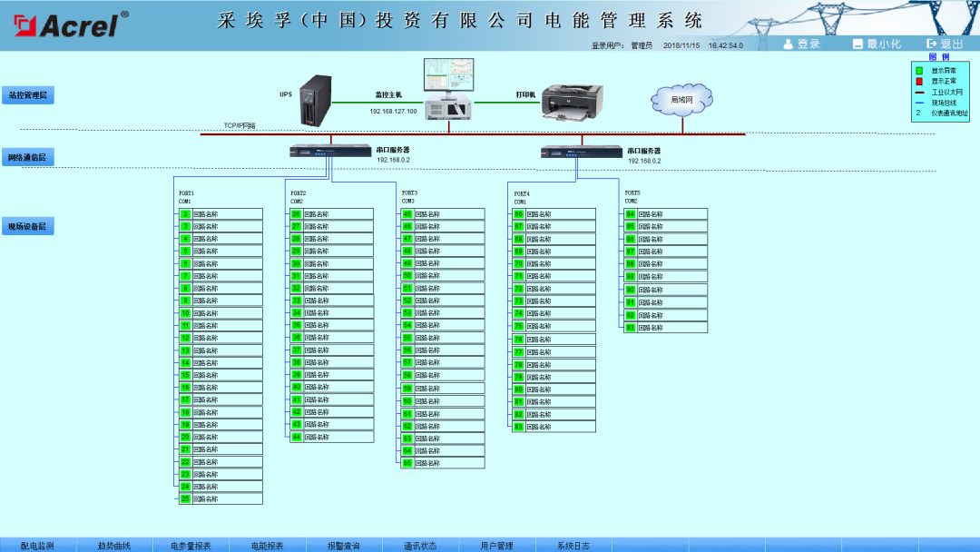Toggle green indicator of circuit 26 under PORT2
Viewport: 980px width, 552px height.
point(297,216)
